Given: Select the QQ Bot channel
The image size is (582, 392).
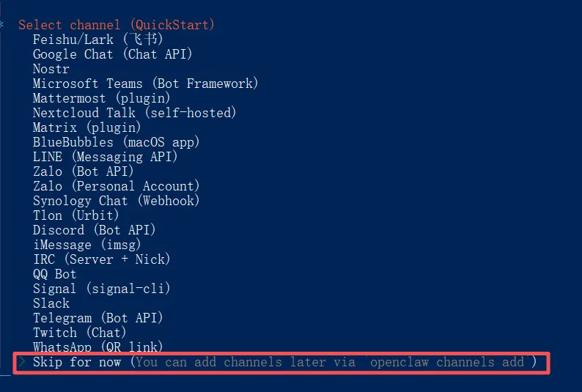Looking at the screenshot, I should pos(54,274).
